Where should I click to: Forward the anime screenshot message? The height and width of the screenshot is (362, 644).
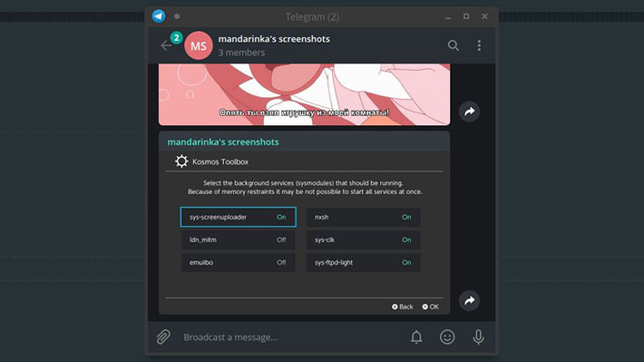[x=470, y=112]
